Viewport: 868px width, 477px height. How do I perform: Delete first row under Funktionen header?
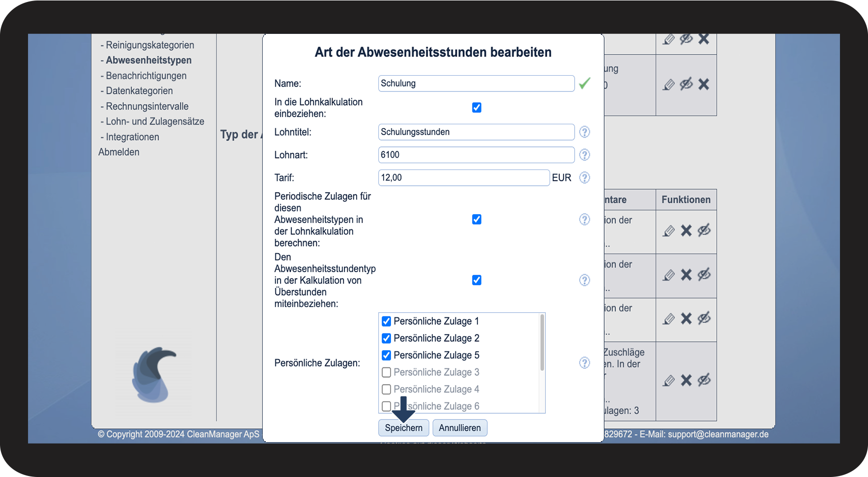[x=686, y=230]
